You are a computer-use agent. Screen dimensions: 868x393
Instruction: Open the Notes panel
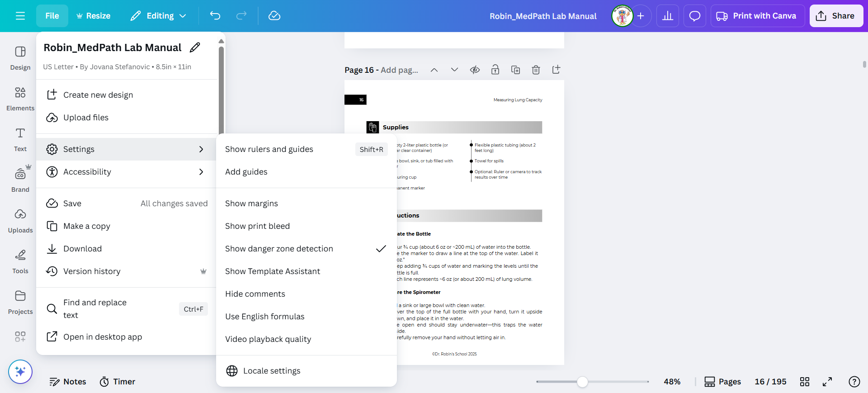pyautogui.click(x=68, y=382)
